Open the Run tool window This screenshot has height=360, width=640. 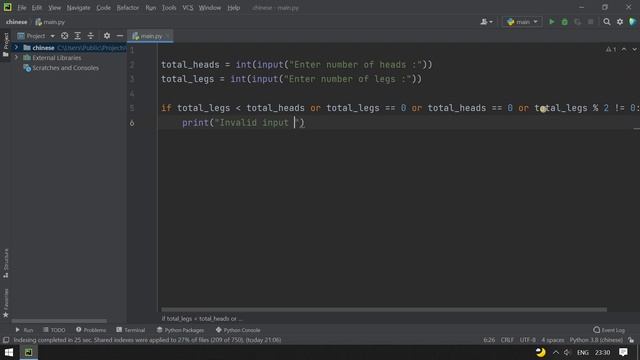(24, 330)
